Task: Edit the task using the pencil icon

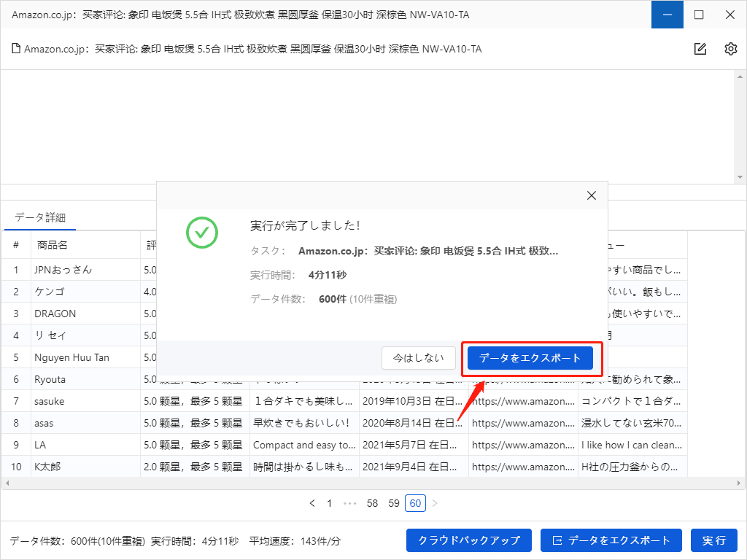Action: click(700, 49)
